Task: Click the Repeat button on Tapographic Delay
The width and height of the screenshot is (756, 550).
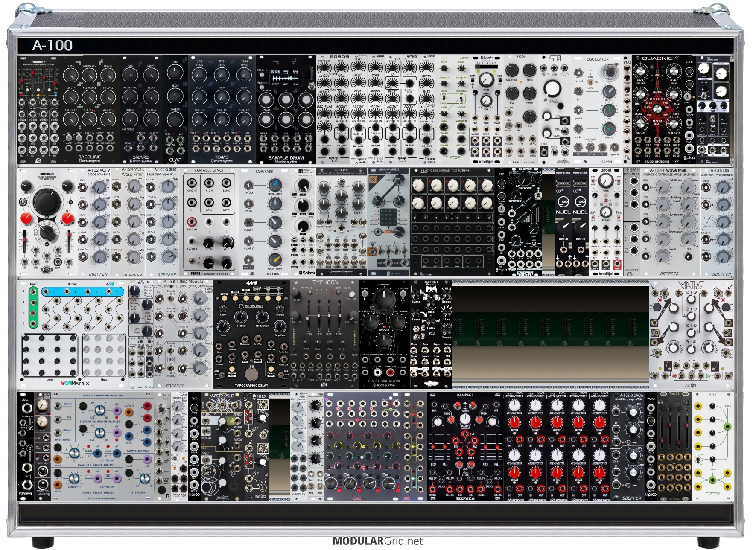Action: click(232, 369)
